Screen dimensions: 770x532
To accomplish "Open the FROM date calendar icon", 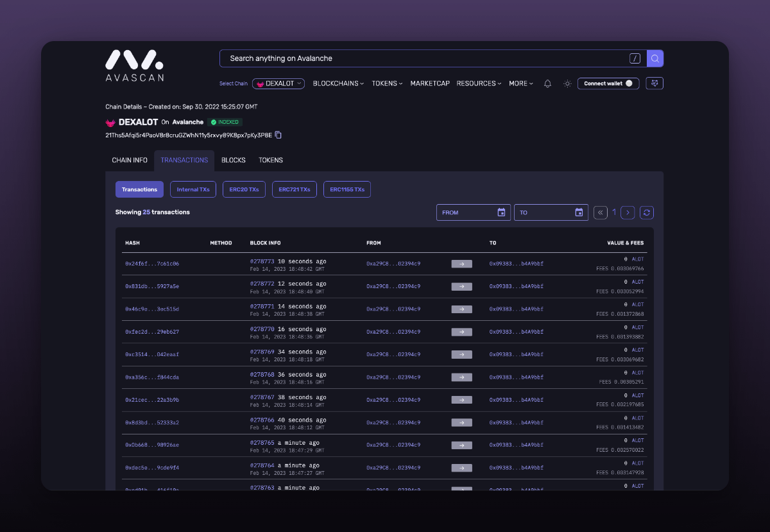I will click(x=501, y=212).
